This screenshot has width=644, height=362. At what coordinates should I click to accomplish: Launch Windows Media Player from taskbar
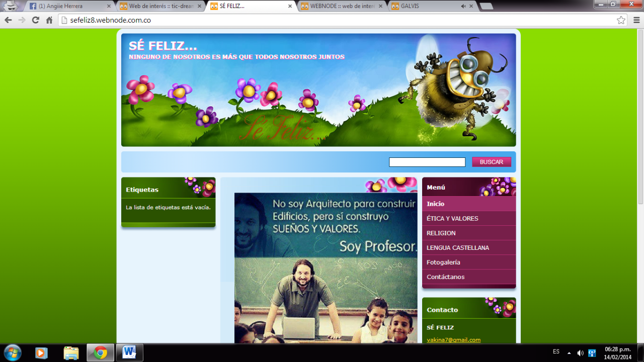coord(41,353)
